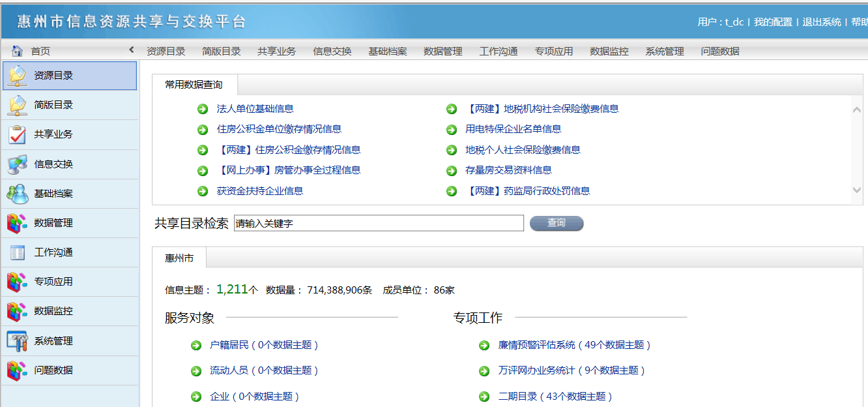Image resolution: width=868 pixels, height=407 pixels.
Task: Collapse the sidebar with the left chevron
Action: click(x=131, y=50)
